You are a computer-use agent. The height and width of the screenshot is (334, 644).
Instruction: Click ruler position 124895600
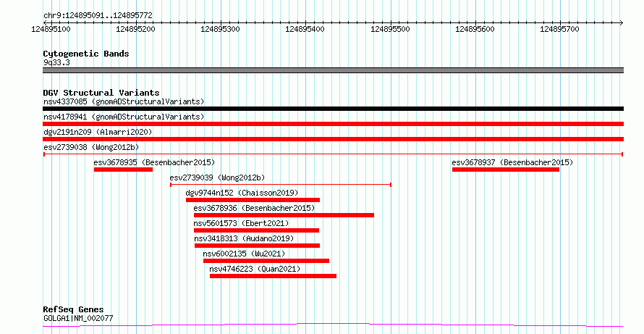point(475,29)
